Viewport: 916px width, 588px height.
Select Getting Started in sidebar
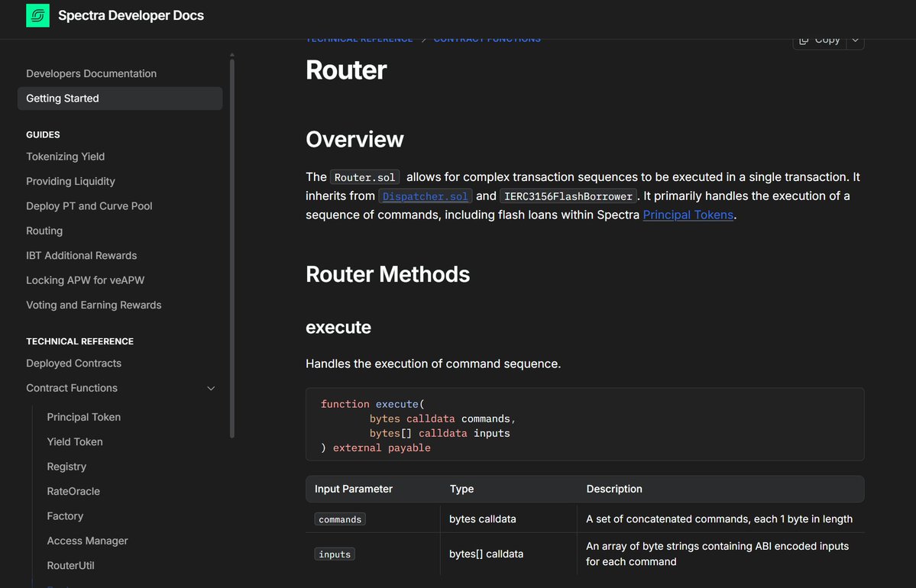(x=120, y=98)
